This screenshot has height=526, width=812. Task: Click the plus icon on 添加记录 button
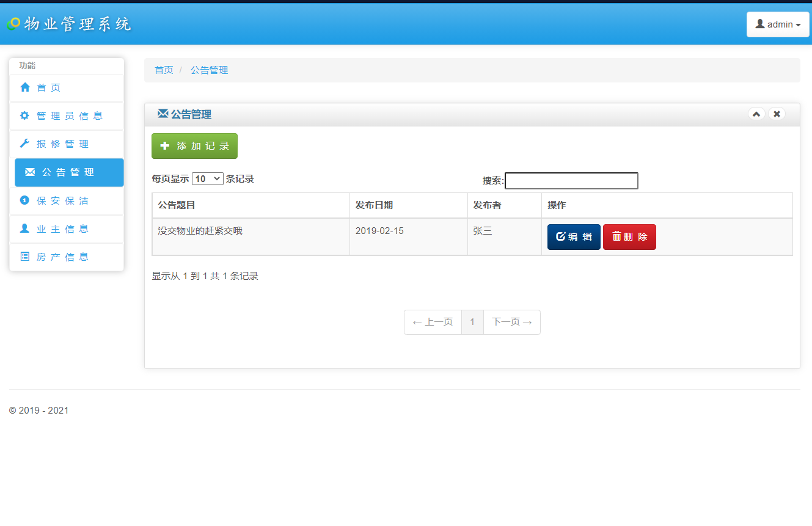[x=164, y=145]
